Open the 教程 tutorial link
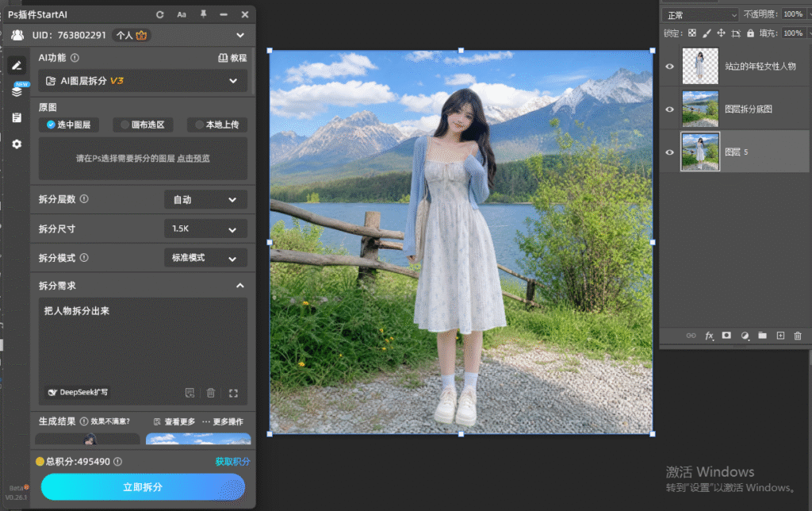The width and height of the screenshot is (812, 511). [232, 58]
